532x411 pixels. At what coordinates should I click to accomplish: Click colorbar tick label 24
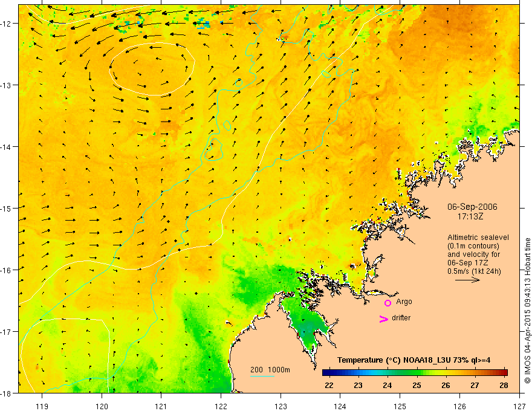387,385
